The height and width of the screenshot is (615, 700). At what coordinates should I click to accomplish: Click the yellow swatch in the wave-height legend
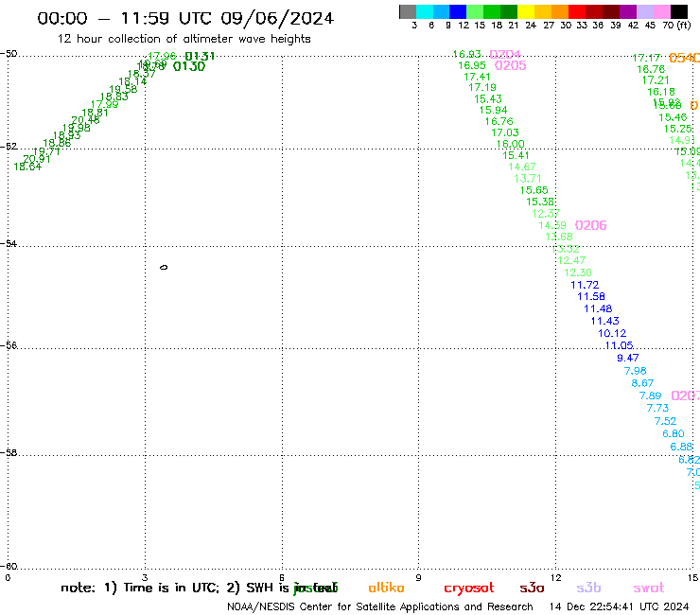coord(525,11)
